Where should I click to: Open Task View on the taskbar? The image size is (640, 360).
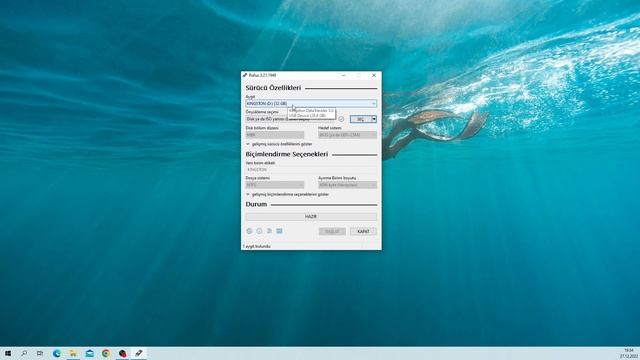click(40, 353)
